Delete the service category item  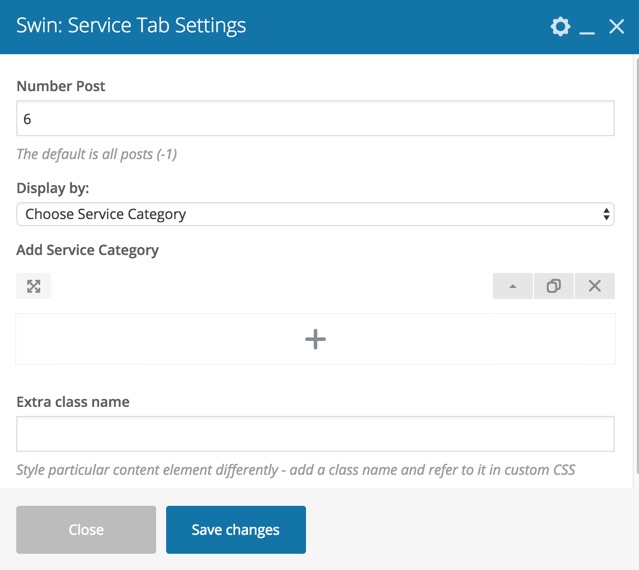click(x=595, y=286)
